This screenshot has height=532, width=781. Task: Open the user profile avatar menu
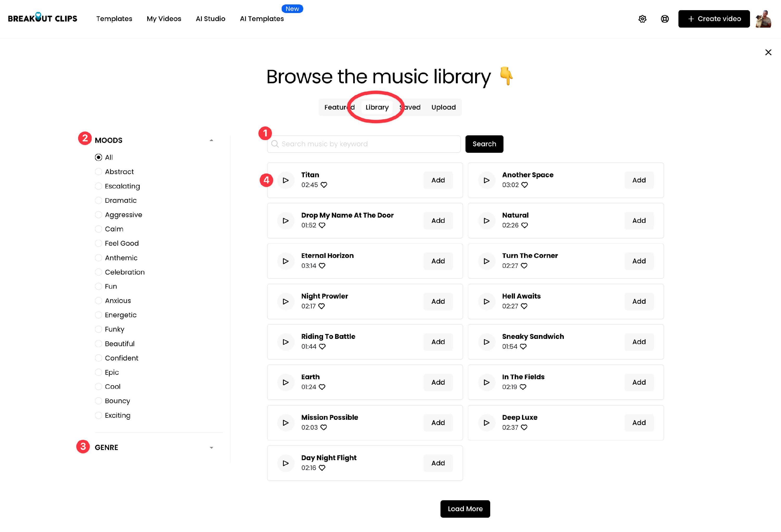(763, 19)
